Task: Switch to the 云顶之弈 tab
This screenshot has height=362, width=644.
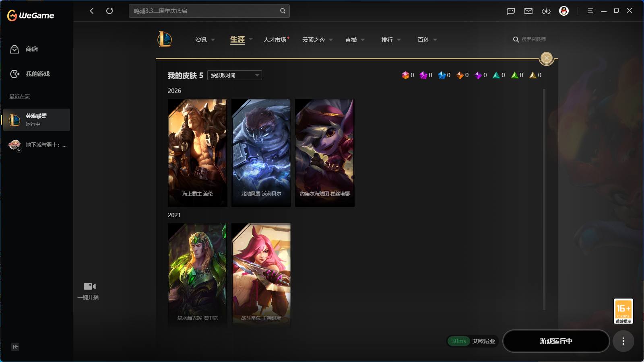Action: [x=314, y=40]
